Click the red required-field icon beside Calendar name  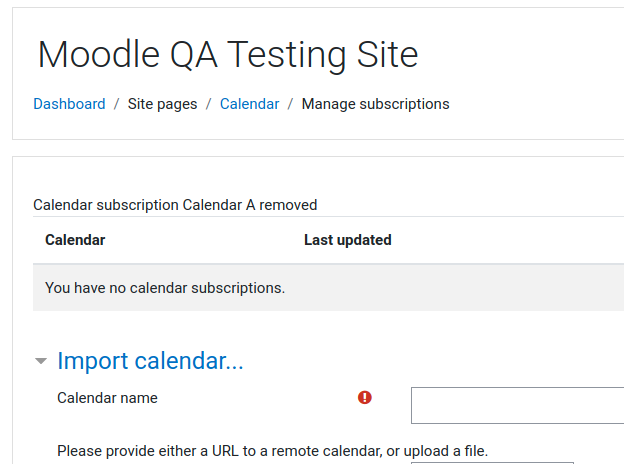point(365,397)
